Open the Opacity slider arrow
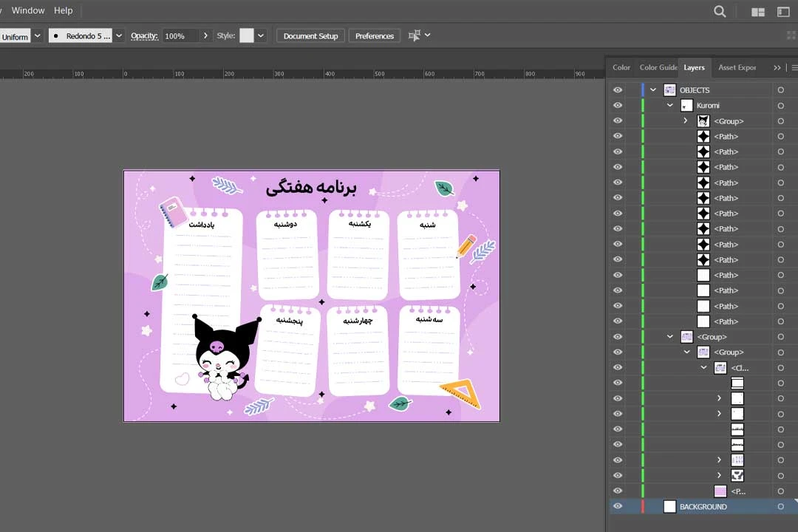Image resolution: width=798 pixels, height=532 pixels. click(x=205, y=36)
